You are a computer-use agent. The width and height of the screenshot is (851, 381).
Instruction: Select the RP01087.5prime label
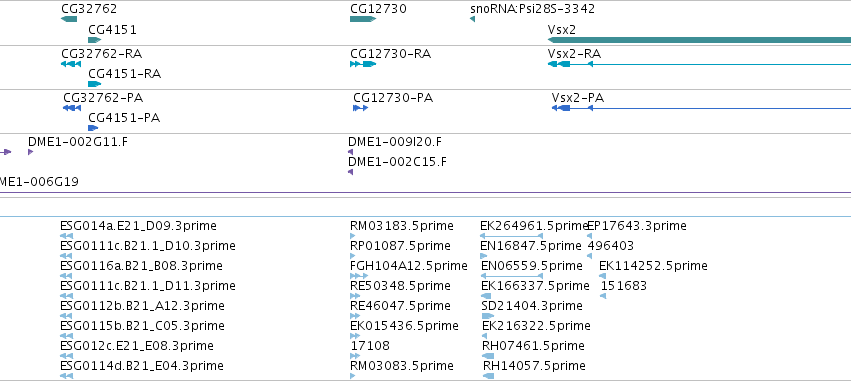tap(401, 246)
